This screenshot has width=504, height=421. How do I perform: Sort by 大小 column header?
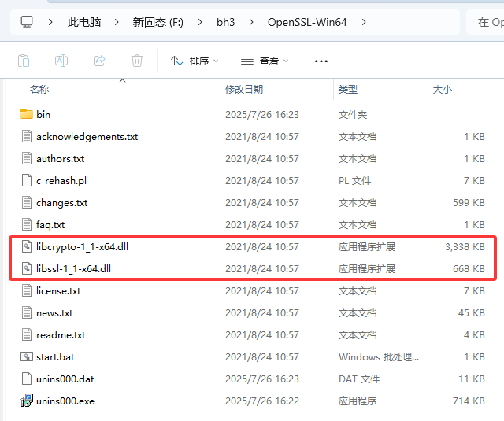coord(443,89)
